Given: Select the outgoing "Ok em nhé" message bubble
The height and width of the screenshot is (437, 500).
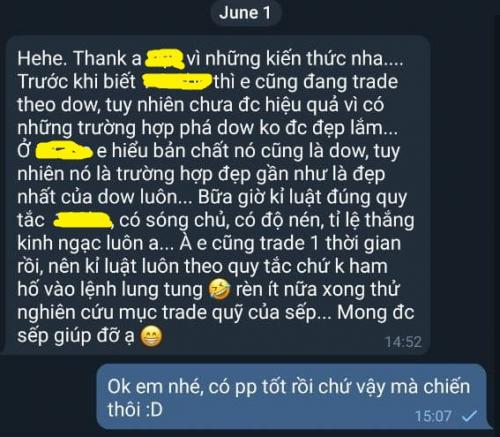Looking at the screenshot, I should point(293,397).
